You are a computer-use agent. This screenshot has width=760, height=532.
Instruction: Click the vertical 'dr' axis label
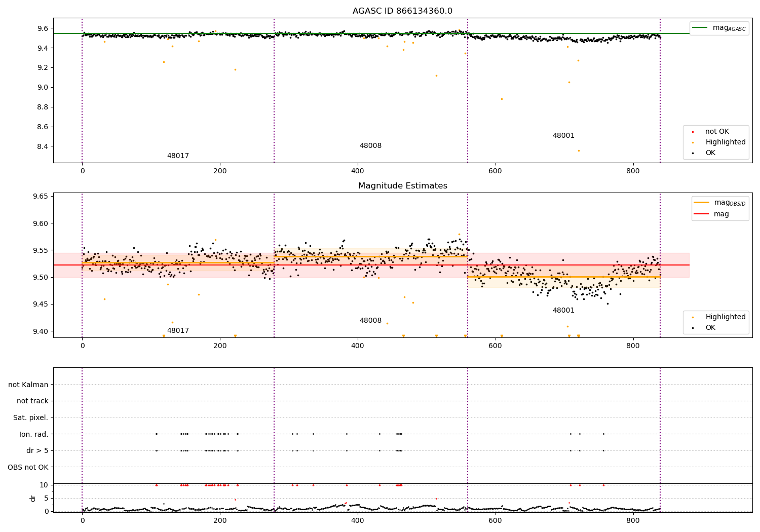pos(33,498)
